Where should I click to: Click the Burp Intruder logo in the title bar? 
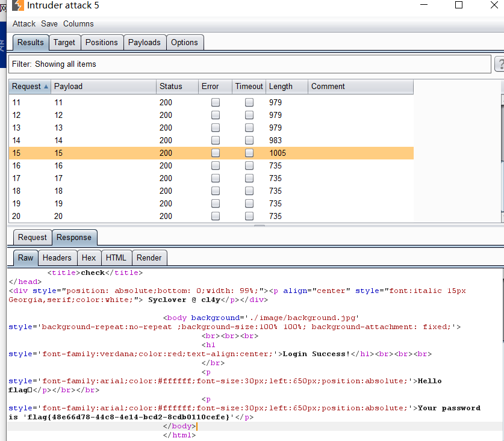17,6
